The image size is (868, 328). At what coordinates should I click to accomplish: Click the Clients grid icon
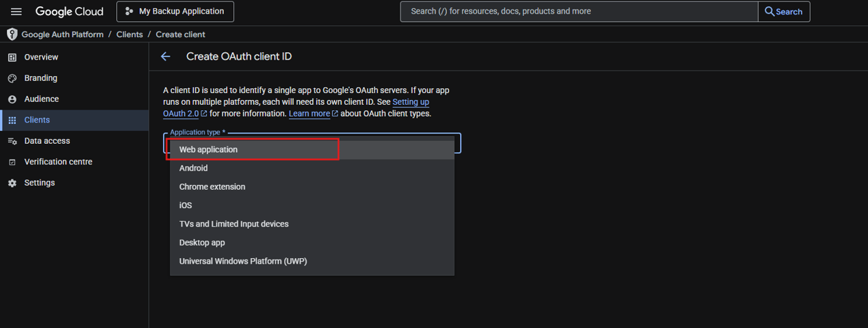pyautogui.click(x=12, y=121)
